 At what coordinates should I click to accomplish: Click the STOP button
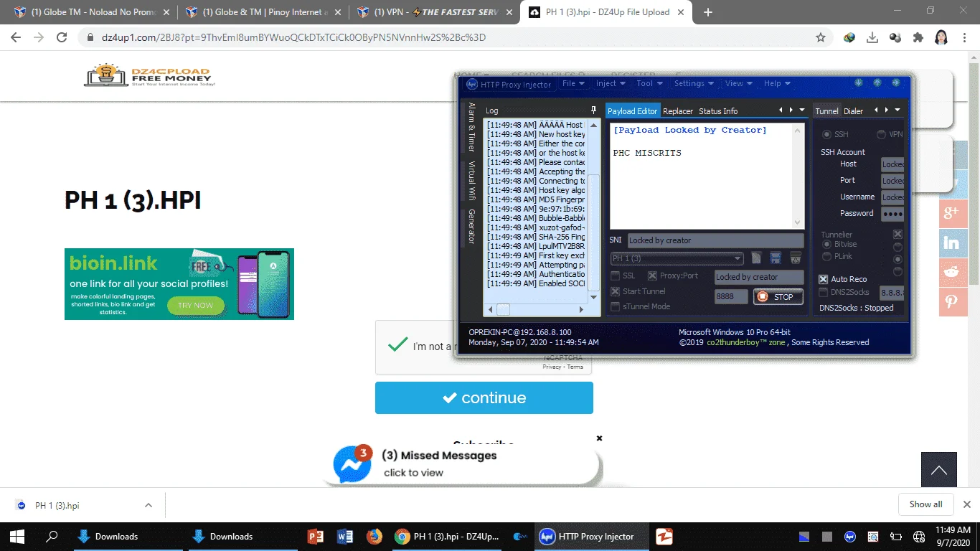pos(778,296)
